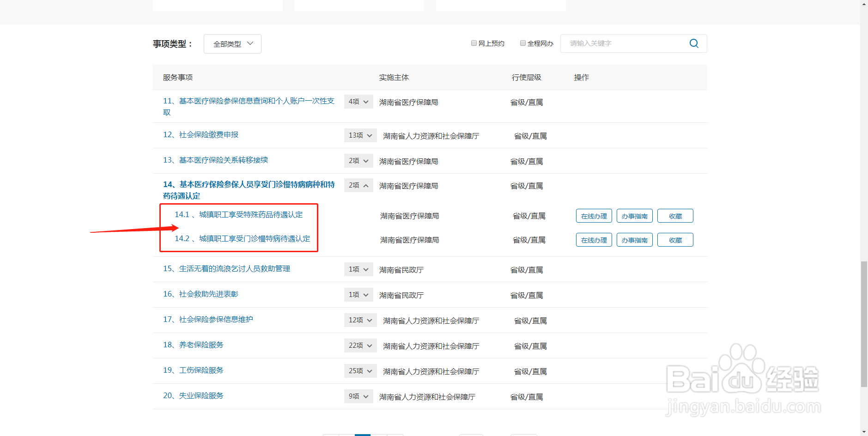
Task: Click the search magnifier icon
Action: 693,43
